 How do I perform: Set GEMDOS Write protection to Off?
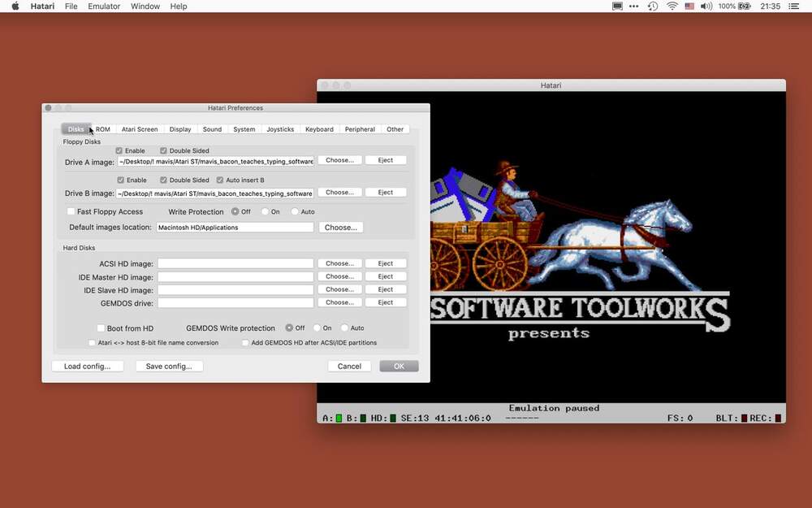(x=289, y=328)
